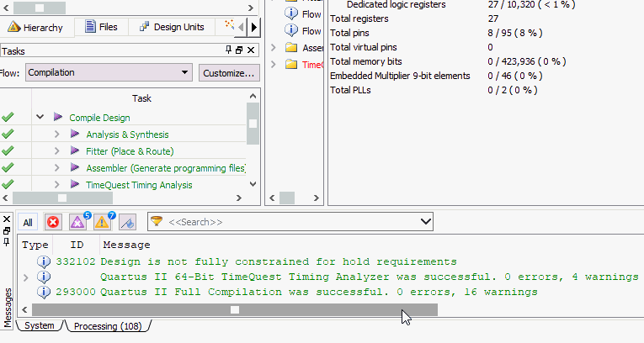Image resolution: width=644 pixels, height=343 pixels.
Task: Pin the Tasks panel
Action: tap(228, 50)
